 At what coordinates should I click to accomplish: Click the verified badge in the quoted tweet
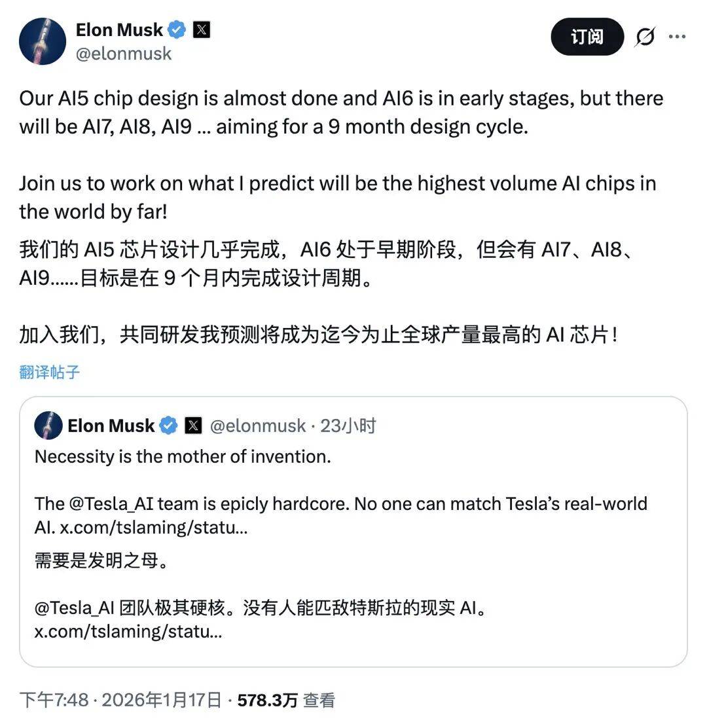tap(169, 425)
